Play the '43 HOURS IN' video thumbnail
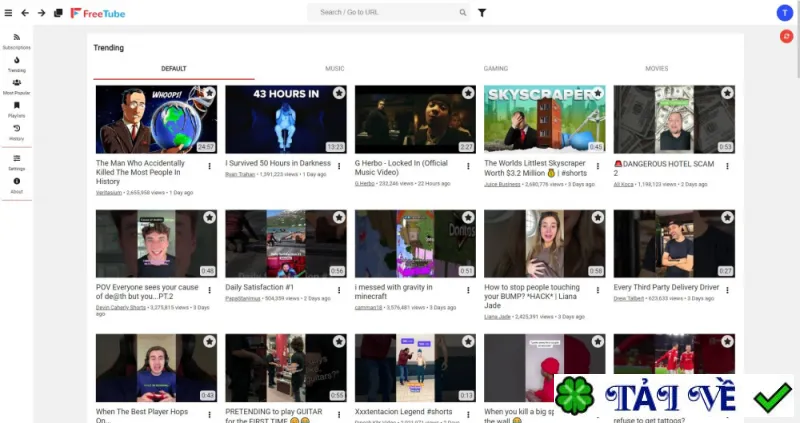The height and width of the screenshot is (423, 800). [x=286, y=119]
